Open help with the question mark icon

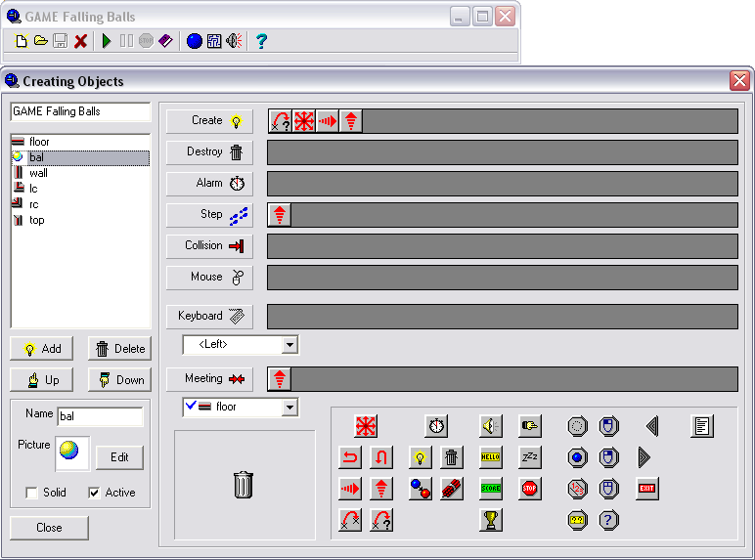[261, 41]
